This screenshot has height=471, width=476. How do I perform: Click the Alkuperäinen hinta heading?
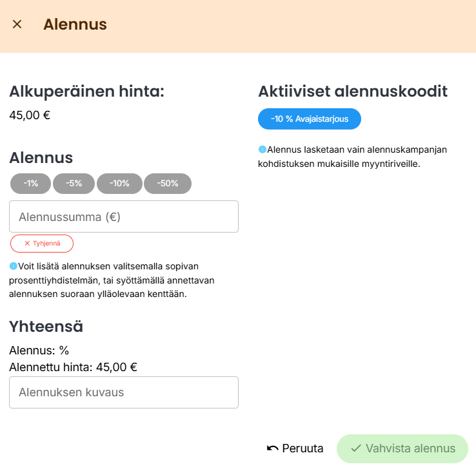tap(86, 91)
